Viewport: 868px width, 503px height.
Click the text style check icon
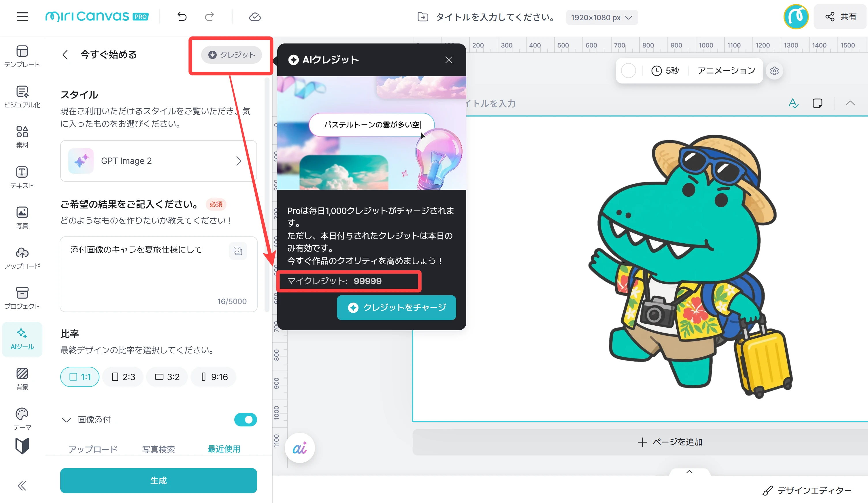(x=793, y=103)
